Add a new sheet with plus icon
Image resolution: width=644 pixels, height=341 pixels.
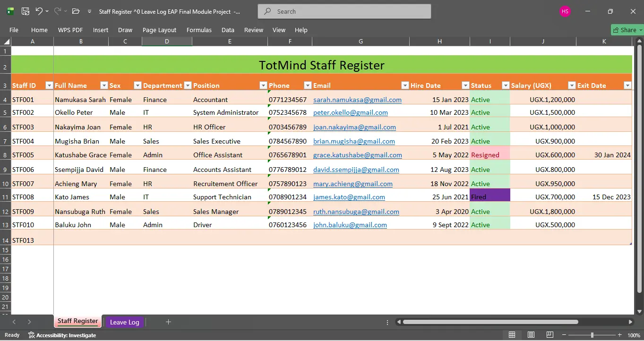point(168,322)
